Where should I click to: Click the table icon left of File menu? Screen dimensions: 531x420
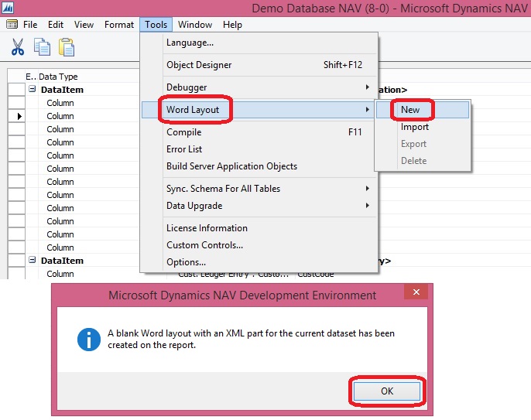[12, 25]
